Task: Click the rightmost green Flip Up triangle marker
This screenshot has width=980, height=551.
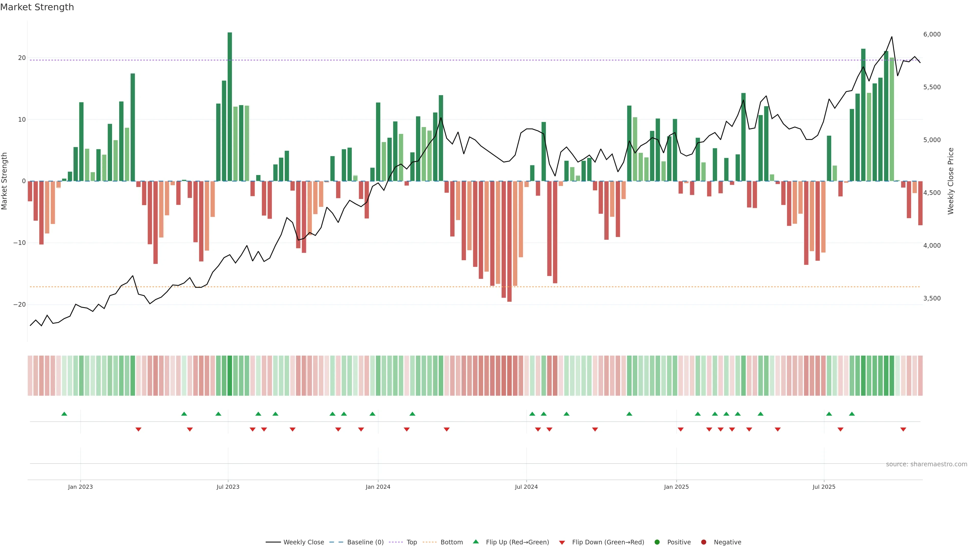Action: (x=852, y=414)
